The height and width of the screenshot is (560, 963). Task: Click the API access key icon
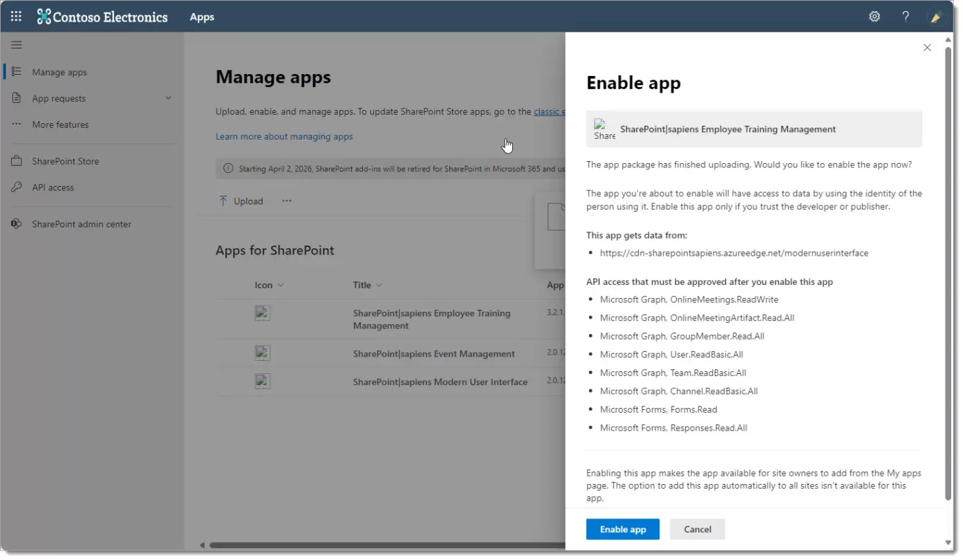[17, 187]
